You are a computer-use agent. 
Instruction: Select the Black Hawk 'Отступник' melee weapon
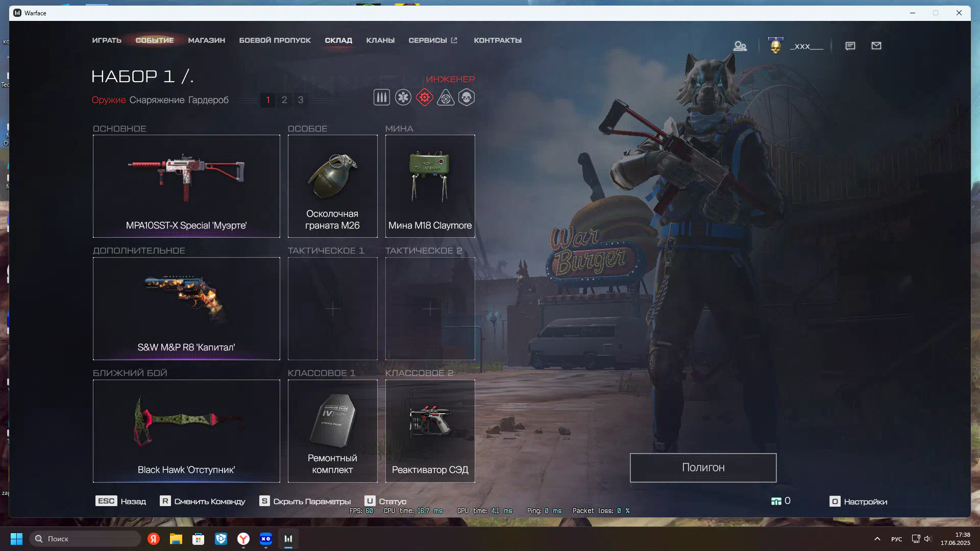(x=186, y=431)
